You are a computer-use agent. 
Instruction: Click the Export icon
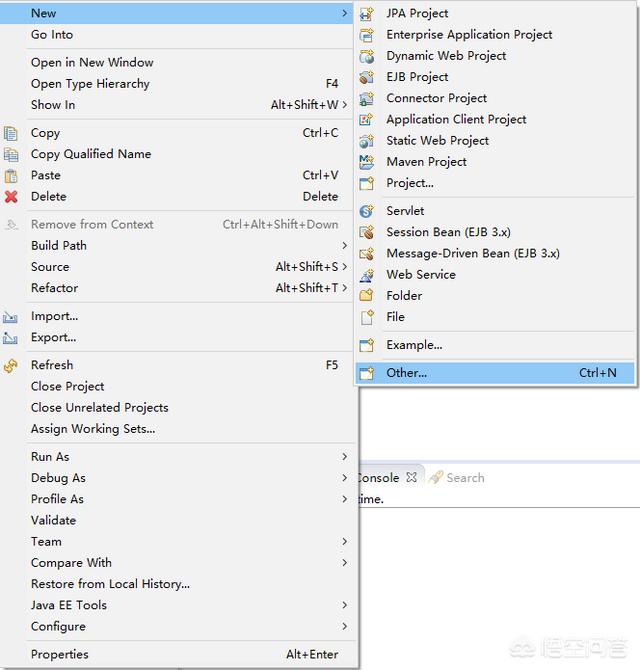[10, 338]
